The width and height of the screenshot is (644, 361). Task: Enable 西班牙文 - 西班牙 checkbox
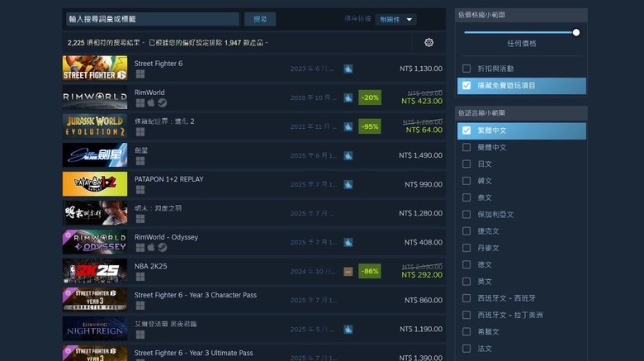[466, 298]
